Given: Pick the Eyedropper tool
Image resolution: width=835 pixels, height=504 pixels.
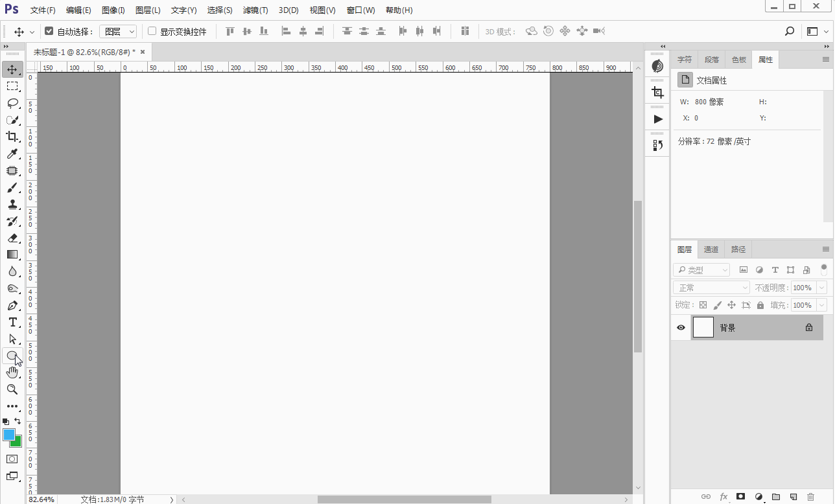Looking at the screenshot, I should pyautogui.click(x=12, y=154).
